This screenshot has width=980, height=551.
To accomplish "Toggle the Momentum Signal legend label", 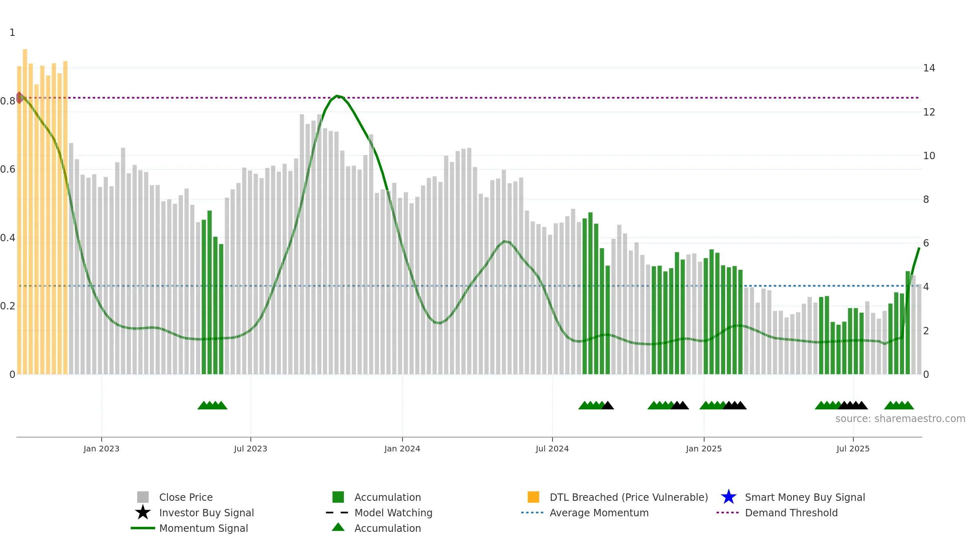I will tap(204, 528).
